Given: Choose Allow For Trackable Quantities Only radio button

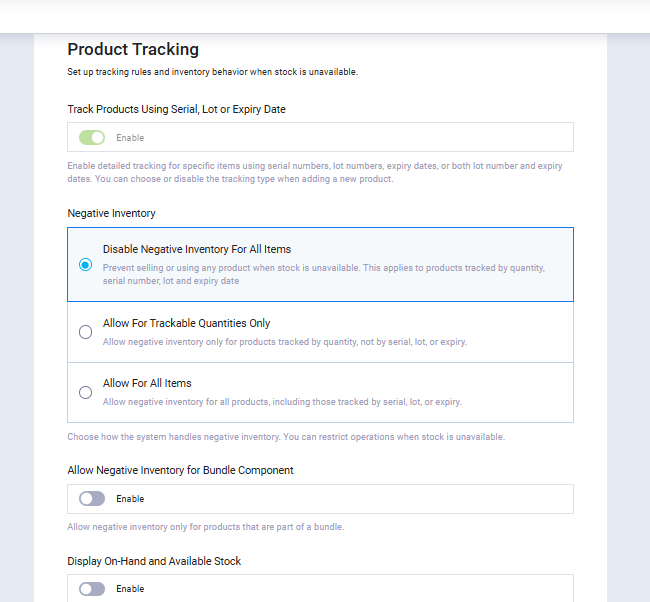Looking at the screenshot, I should pos(85,332).
